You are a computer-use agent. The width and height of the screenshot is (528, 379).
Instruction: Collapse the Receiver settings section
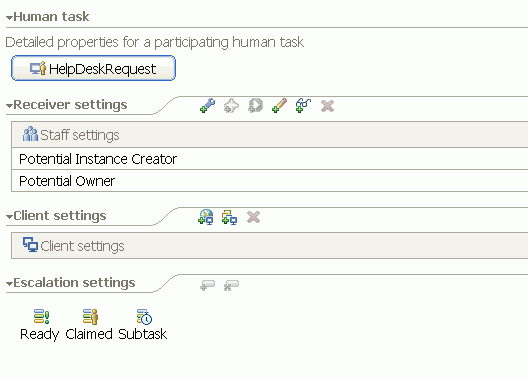tap(9, 106)
